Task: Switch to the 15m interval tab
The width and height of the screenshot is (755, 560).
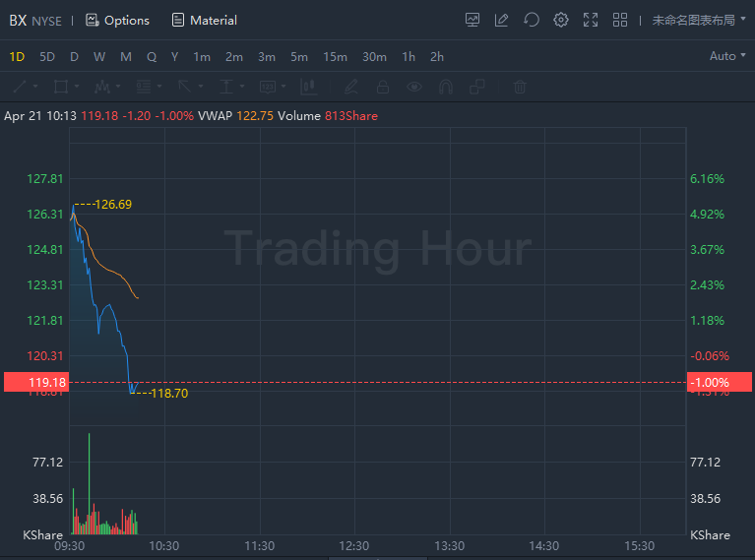Action: 335,56
